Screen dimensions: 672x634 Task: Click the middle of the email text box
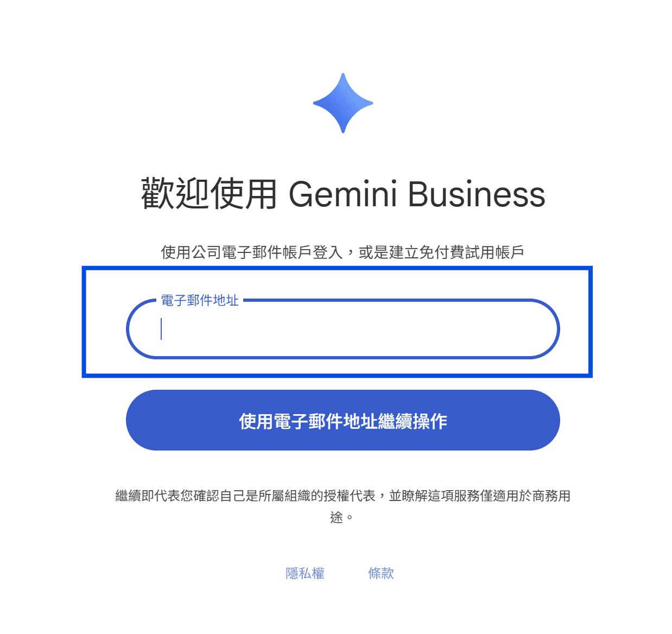(343, 329)
